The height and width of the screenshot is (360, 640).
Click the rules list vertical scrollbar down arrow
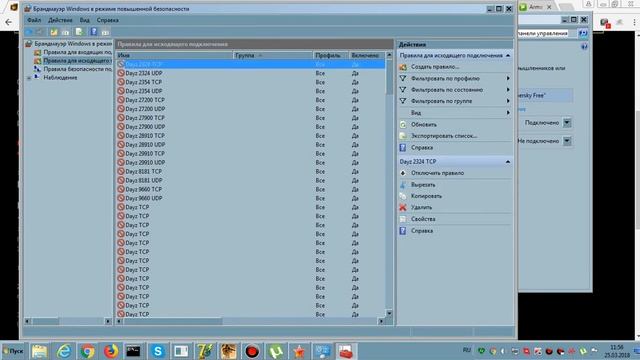pyautogui.click(x=389, y=313)
